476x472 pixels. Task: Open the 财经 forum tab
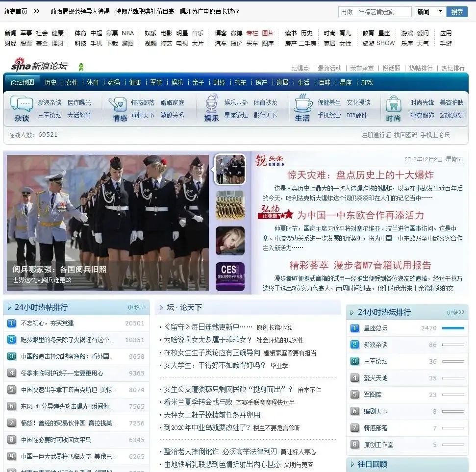click(x=219, y=82)
